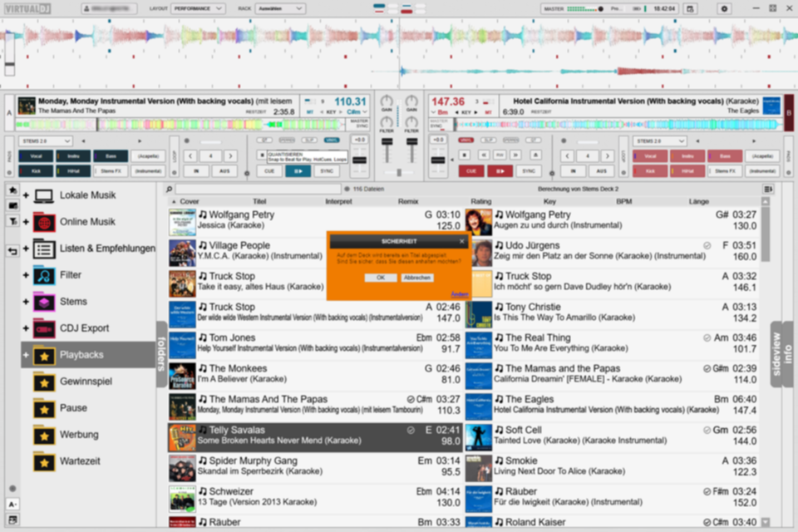Screen dimensions: 798x532
Task: Open the settings gear in the top bar
Action: (724, 8)
